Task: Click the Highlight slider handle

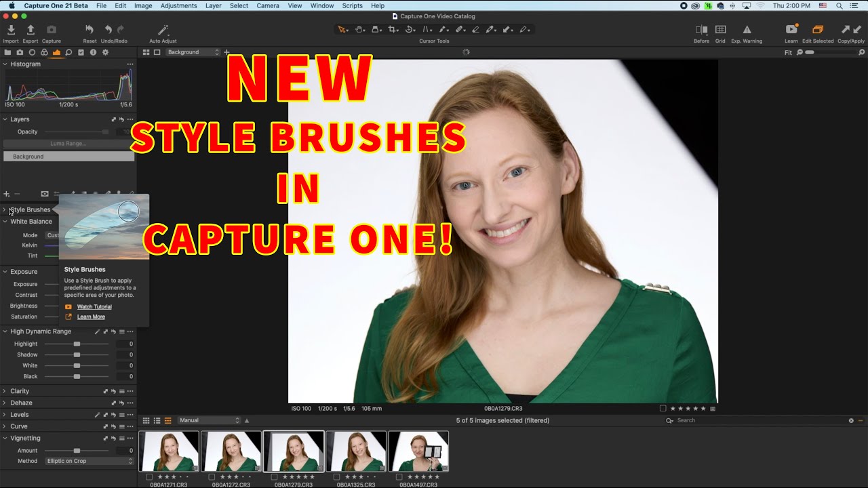Action: coord(77,344)
